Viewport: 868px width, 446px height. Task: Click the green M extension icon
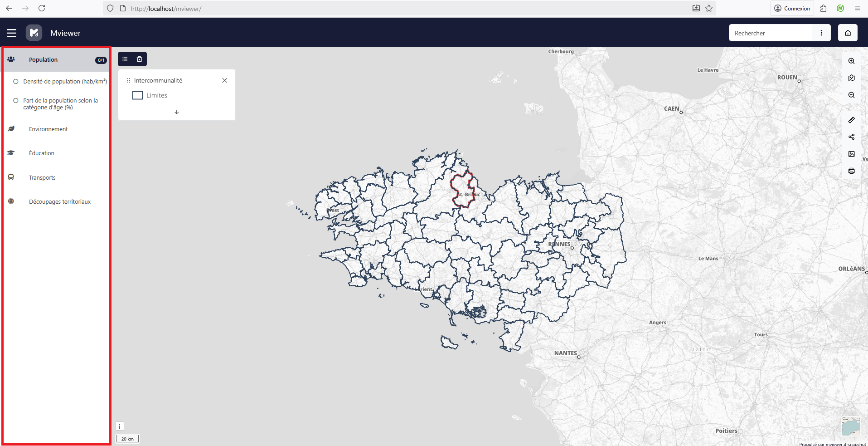point(840,8)
